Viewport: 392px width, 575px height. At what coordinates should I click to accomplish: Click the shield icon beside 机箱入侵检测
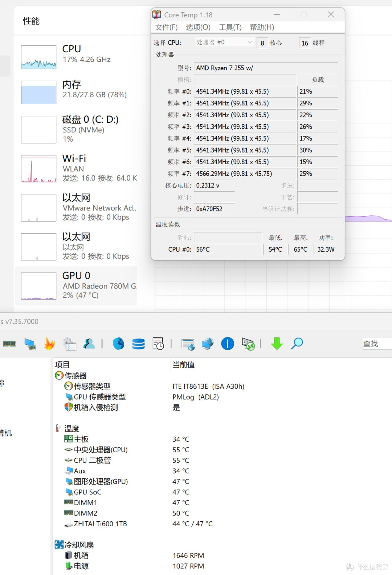point(69,407)
